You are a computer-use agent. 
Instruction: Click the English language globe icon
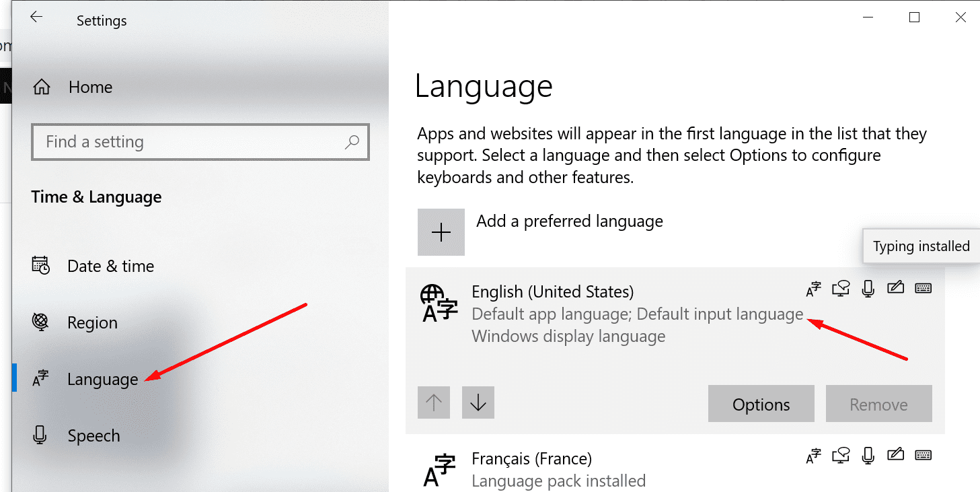click(x=439, y=304)
